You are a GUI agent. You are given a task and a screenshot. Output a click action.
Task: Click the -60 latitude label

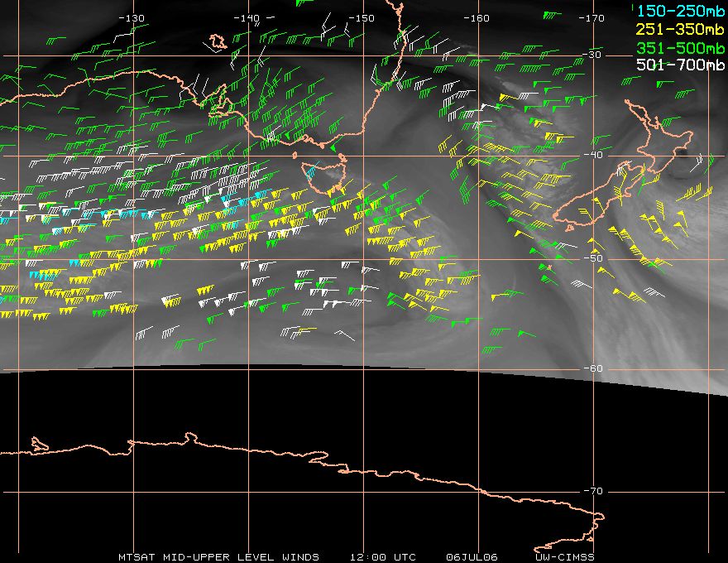[593, 368]
